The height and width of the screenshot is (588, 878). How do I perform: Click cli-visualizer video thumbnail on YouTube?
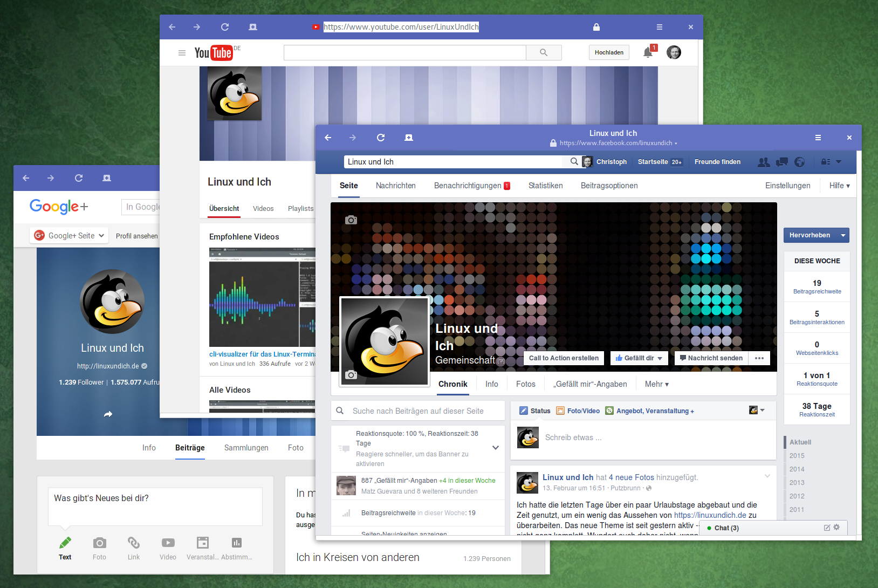(x=262, y=297)
